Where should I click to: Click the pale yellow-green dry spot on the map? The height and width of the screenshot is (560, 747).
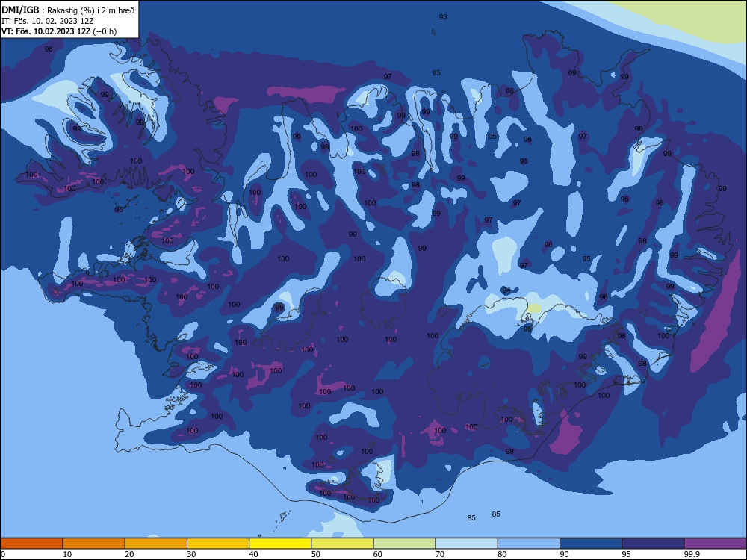tap(534, 308)
